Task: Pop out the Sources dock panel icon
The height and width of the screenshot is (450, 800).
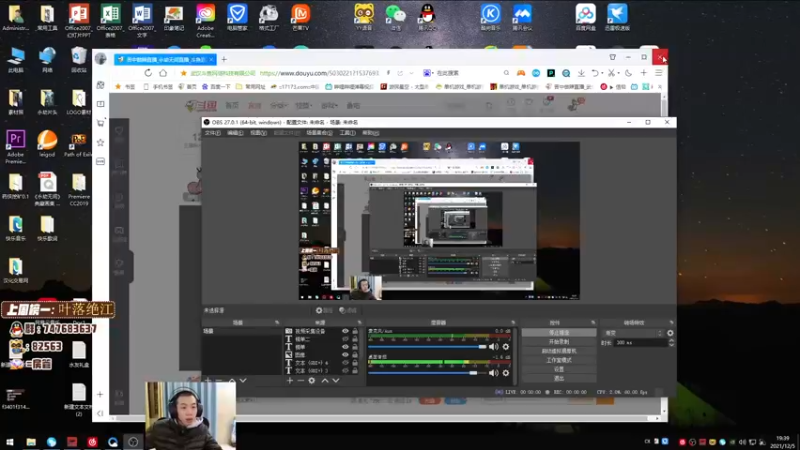Action: point(359,322)
